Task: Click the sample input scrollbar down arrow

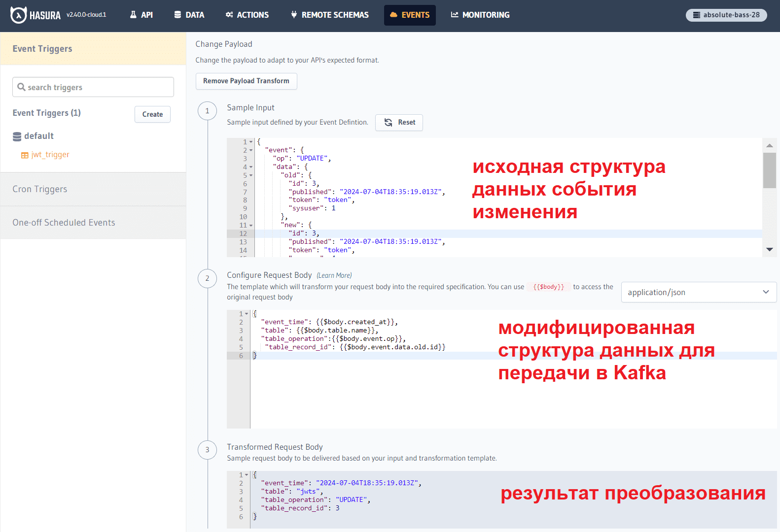Action: 770,250
